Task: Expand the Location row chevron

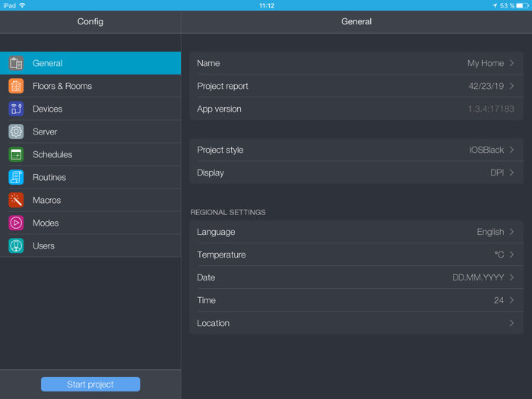Action: click(x=511, y=323)
